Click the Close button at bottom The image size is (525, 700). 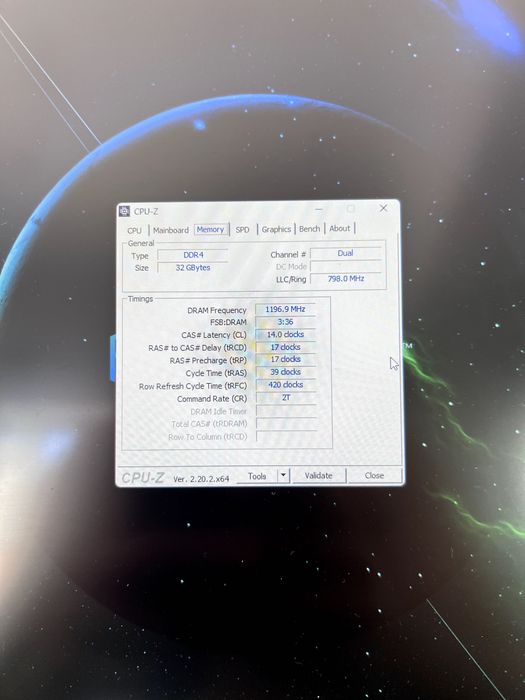pos(374,475)
